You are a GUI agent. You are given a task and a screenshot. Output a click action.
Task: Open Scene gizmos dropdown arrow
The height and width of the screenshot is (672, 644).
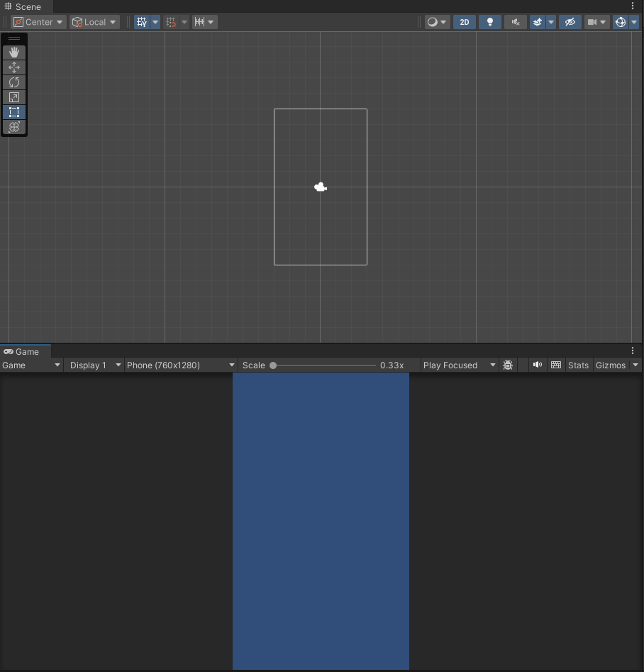pyautogui.click(x=634, y=22)
